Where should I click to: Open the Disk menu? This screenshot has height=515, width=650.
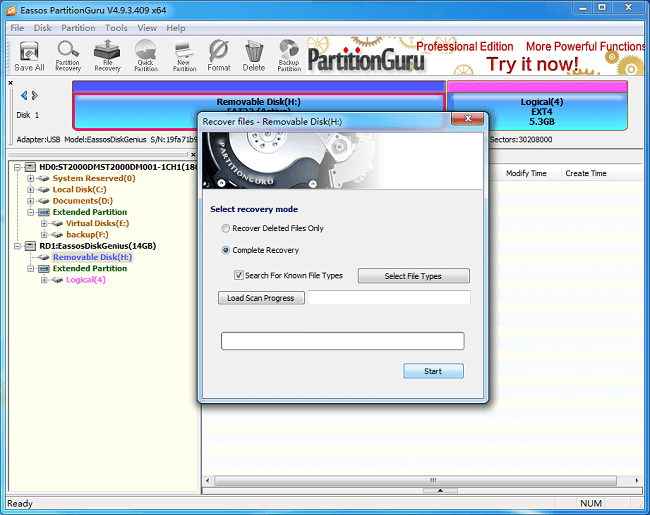pyautogui.click(x=43, y=28)
